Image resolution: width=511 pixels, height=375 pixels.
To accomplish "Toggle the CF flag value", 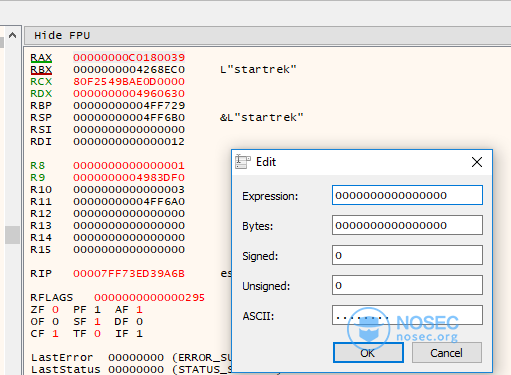I will click(55, 334).
